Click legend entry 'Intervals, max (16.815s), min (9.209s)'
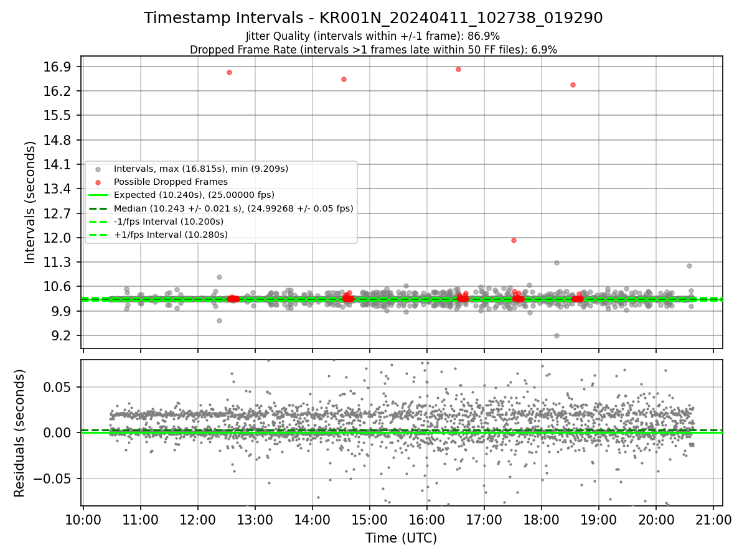 (x=201, y=169)
